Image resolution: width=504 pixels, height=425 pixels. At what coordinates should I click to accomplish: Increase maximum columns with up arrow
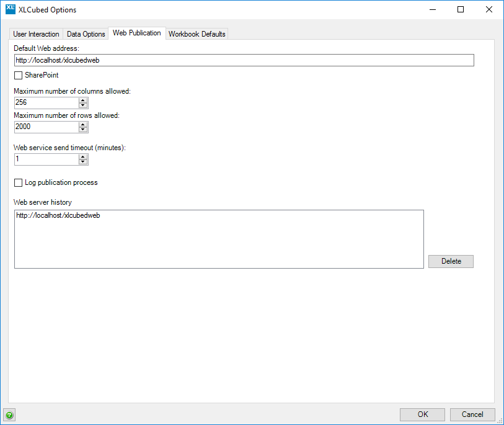tap(83, 101)
